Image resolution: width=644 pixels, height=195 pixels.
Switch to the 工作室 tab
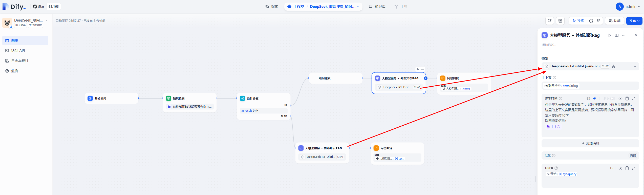(x=296, y=7)
